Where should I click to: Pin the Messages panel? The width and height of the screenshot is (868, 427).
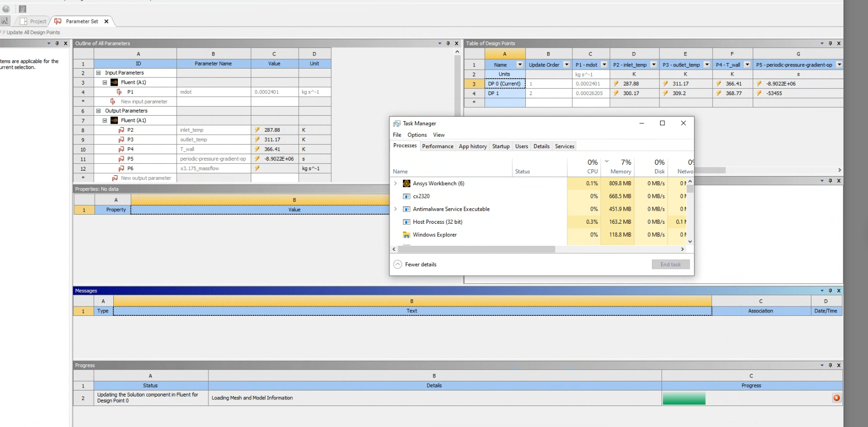[830, 291]
